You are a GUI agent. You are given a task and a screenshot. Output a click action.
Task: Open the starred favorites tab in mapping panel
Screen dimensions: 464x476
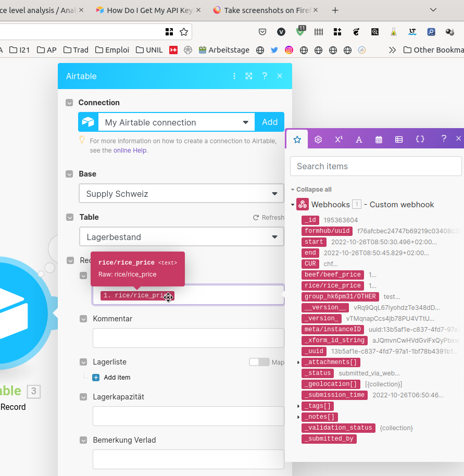[297, 140]
